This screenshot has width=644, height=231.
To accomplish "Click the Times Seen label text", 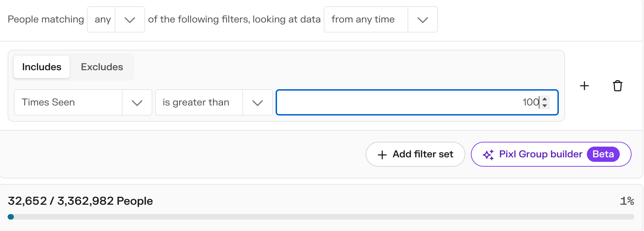I will coord(48,102).
